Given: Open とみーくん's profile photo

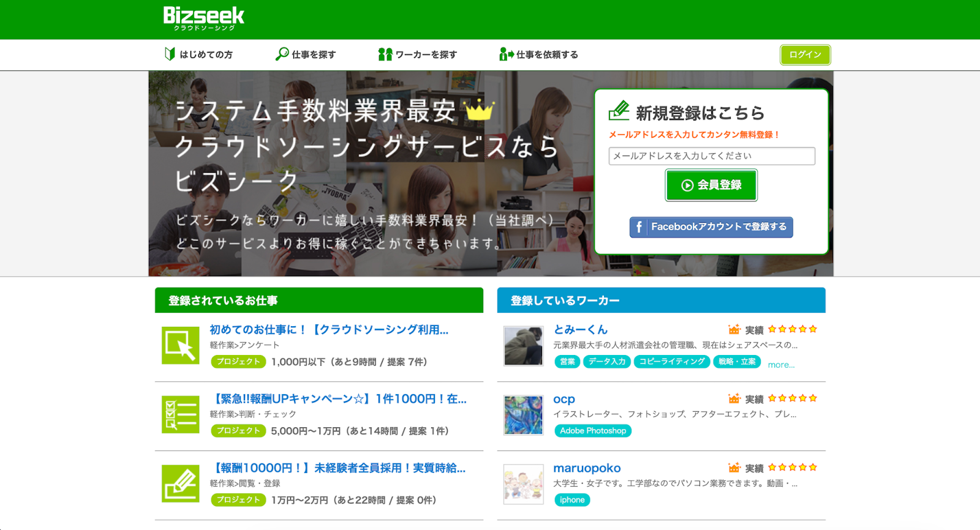Looking at the screenshot, I should coord(523,346).
